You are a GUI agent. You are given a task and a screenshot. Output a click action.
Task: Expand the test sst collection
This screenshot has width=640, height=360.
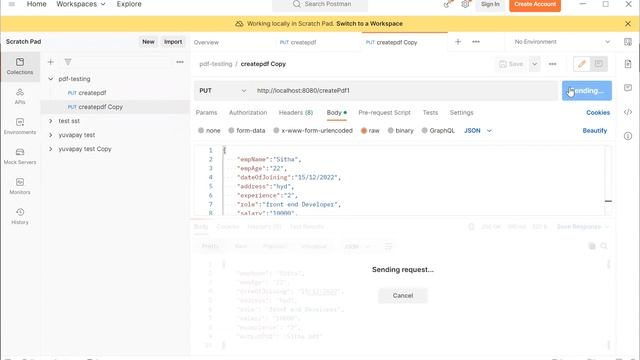tap(51, 121)
